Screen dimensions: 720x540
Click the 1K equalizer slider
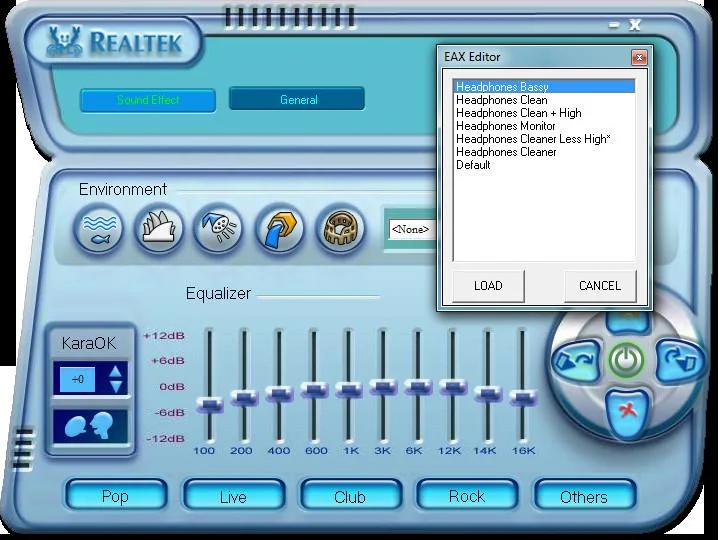click(x=349, y=389)
